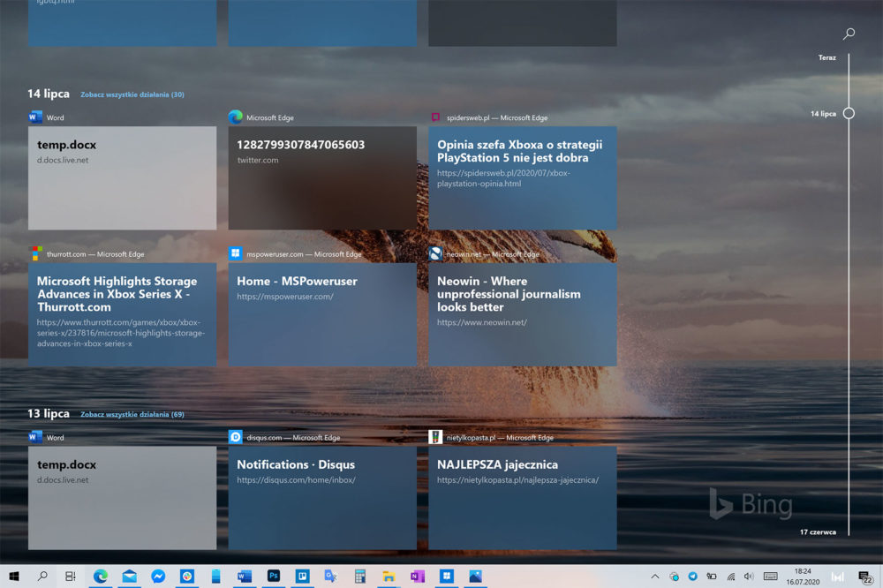This screenshot has width=883, height=588.
Task: Open OneNote from the taskbar
Action: pyautogui.click(x=418, y=577)
